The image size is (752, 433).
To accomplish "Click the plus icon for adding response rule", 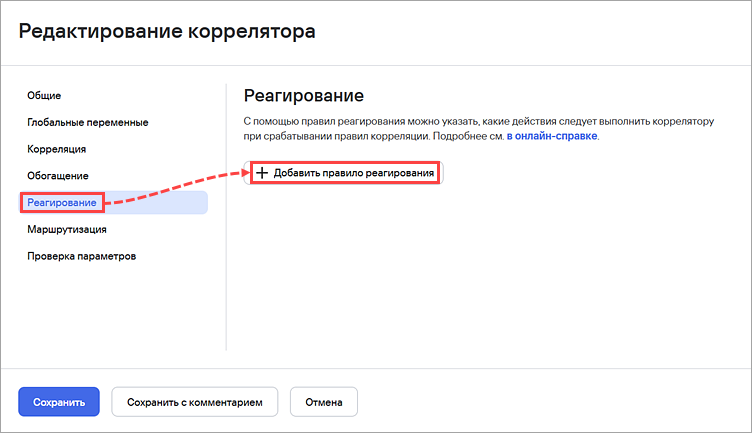I will click(x=262, y=173).
